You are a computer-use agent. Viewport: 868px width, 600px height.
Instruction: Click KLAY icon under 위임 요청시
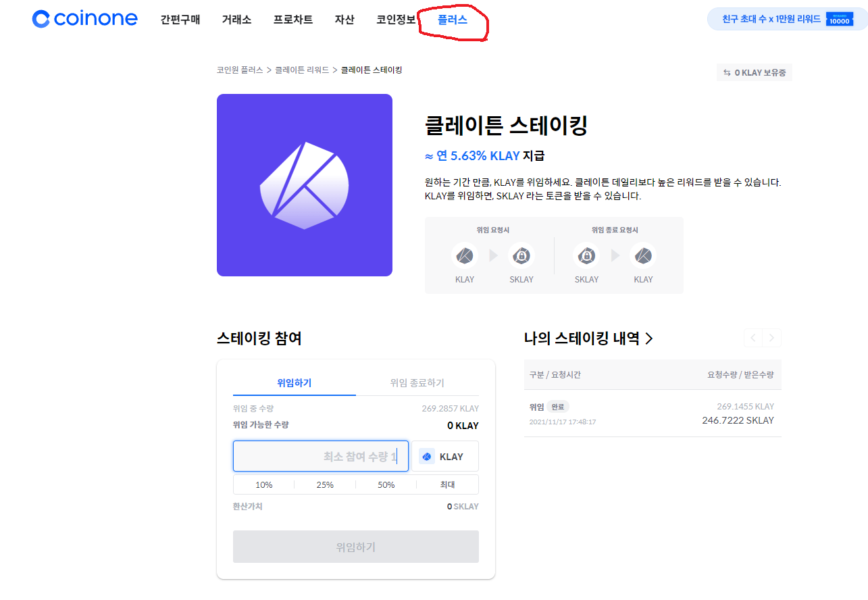click(465, 256)
